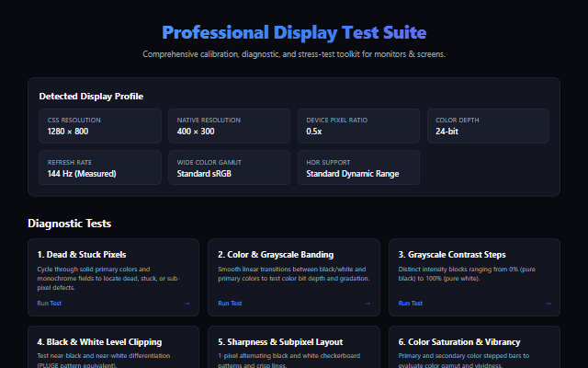Select the Wide Color Gamut value Standard sRGB
Viewport: 588px width, 368px height.
point(204,174)
